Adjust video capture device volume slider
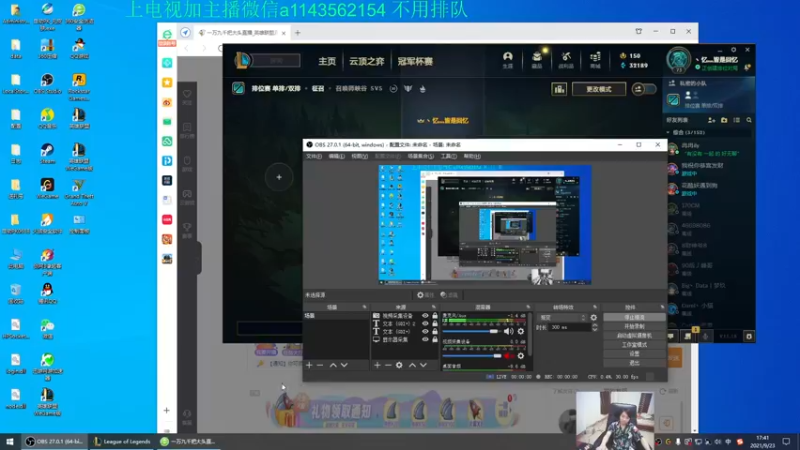This screenshot has width=800, height=450. pyautogui.click(x=471, y=356)
